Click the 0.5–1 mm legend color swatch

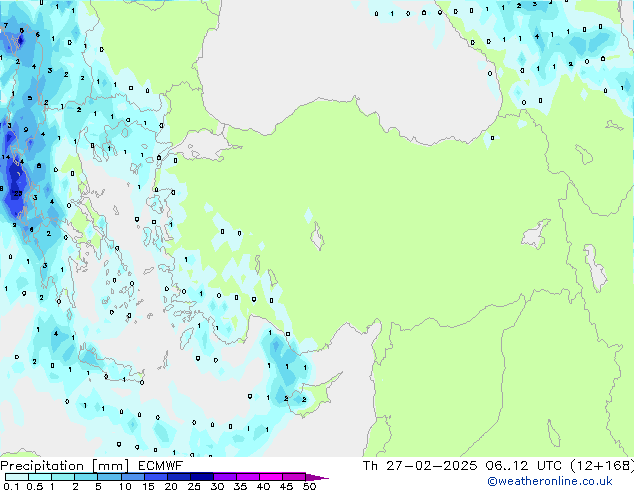pyautogui.click(x=40, y=477)
